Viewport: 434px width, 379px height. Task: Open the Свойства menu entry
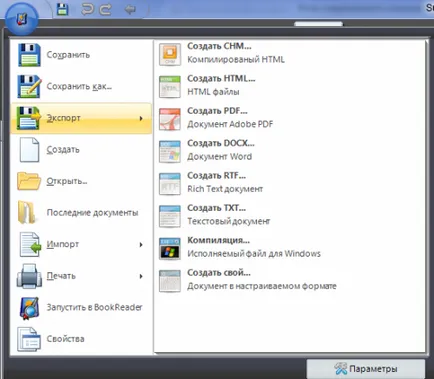[81, 339]
